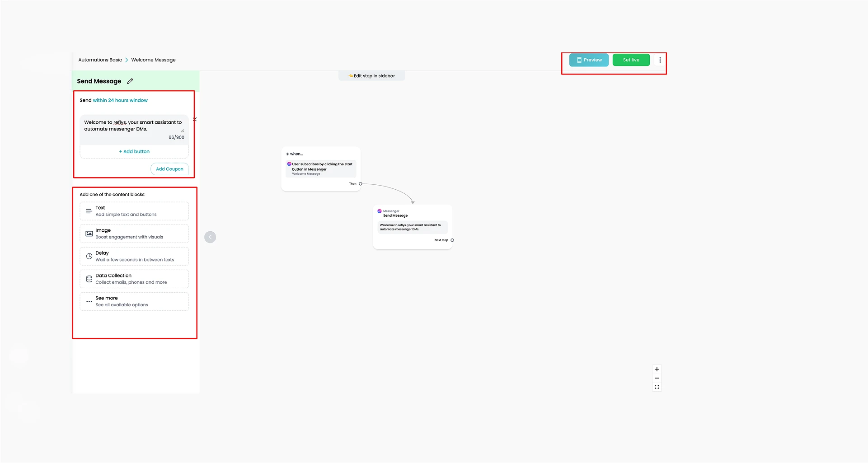Click the fit view icon
Image resolution: width=868 pixels, height=463 pixels.
click(x=657, y=387)
